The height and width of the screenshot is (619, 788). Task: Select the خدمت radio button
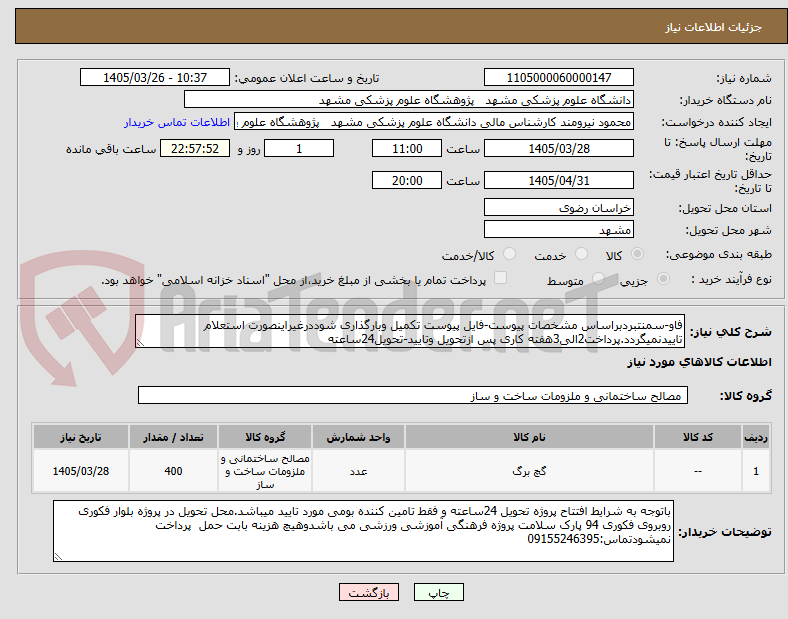point(581,254)
